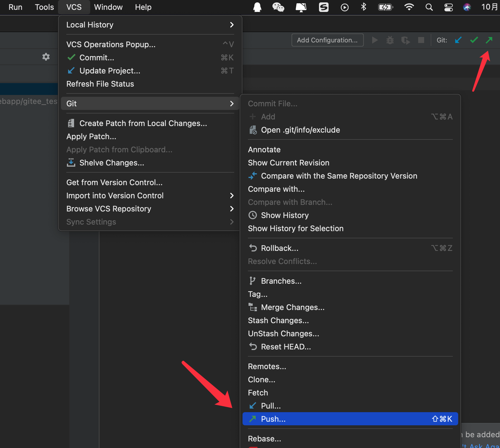Screen dimensions: 500x448
Task: Choose Show Current Revision
Action: pyautogui.click(x=350, y=163)
